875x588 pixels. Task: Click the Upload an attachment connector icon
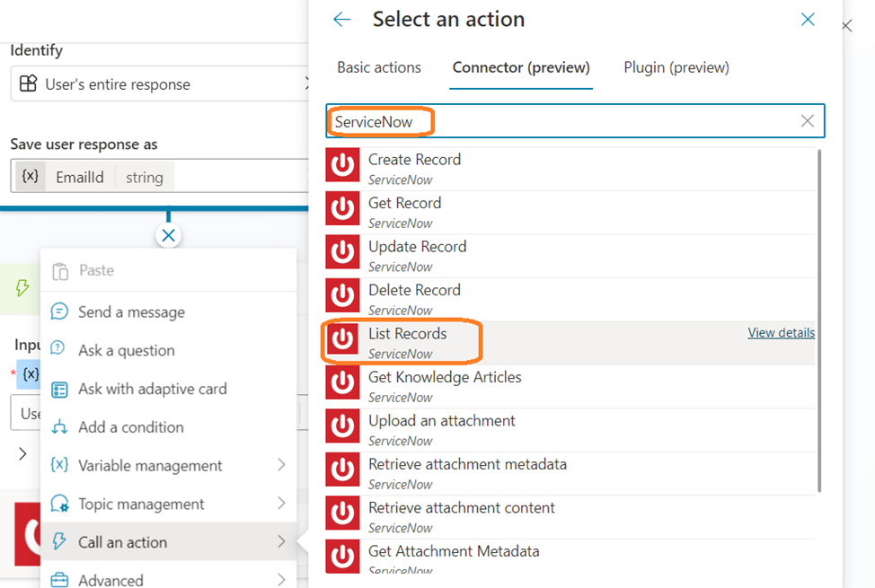click(342, 428)
